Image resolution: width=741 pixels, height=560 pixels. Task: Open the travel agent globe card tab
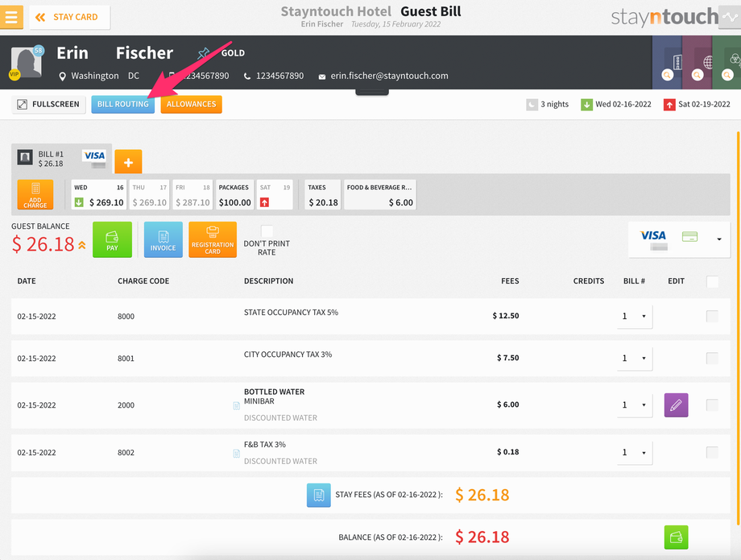[x=698, y=62]
